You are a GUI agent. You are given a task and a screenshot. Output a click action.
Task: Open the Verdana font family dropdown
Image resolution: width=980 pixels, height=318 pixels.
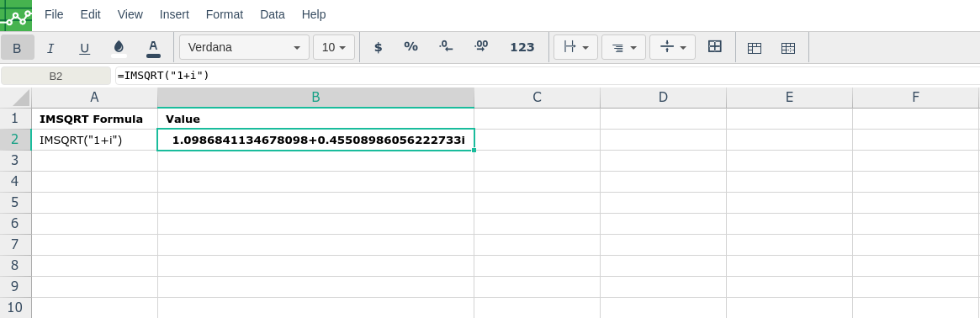coord(245,47)
